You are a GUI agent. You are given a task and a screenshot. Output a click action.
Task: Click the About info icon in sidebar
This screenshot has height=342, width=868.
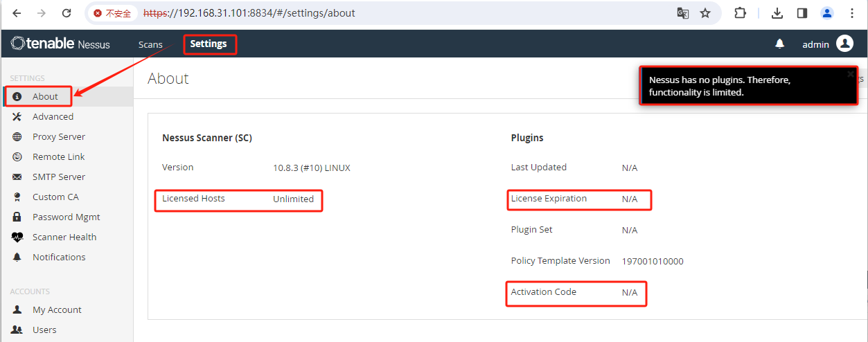(17, 96)
